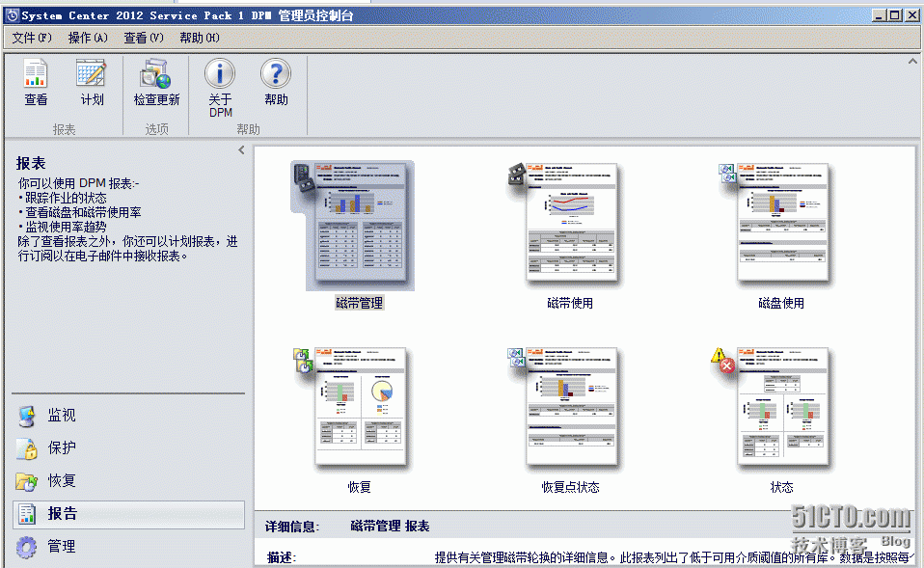Click the DPM console title bar icon
The image size is (924, 568).
click(x=12, y=15)
